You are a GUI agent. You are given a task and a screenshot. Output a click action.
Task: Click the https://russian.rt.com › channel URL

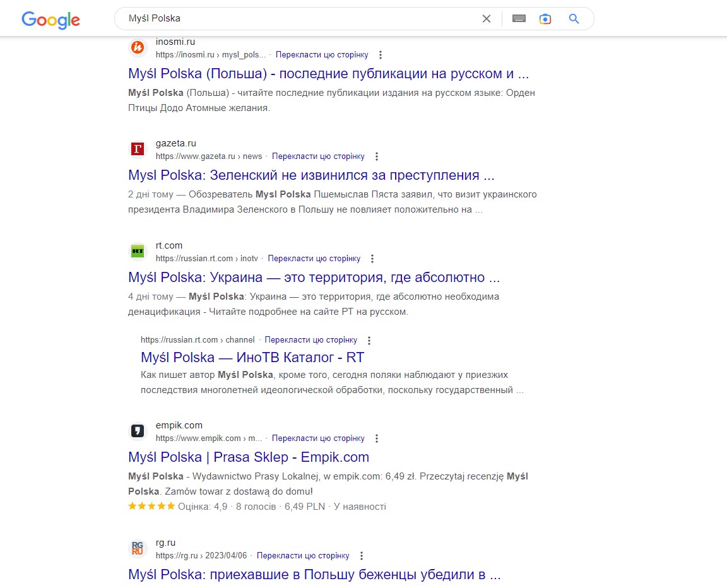click(x=198, y=339)
